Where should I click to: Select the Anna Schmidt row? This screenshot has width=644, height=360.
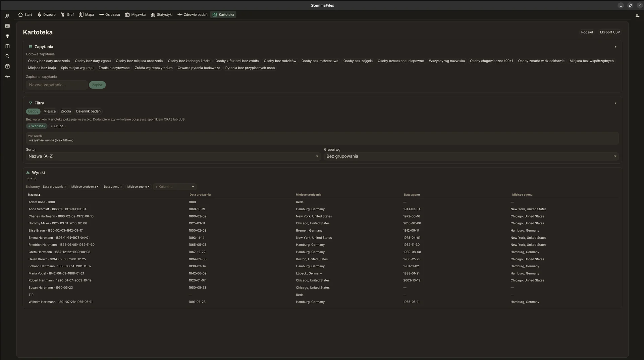coord(322,209)
